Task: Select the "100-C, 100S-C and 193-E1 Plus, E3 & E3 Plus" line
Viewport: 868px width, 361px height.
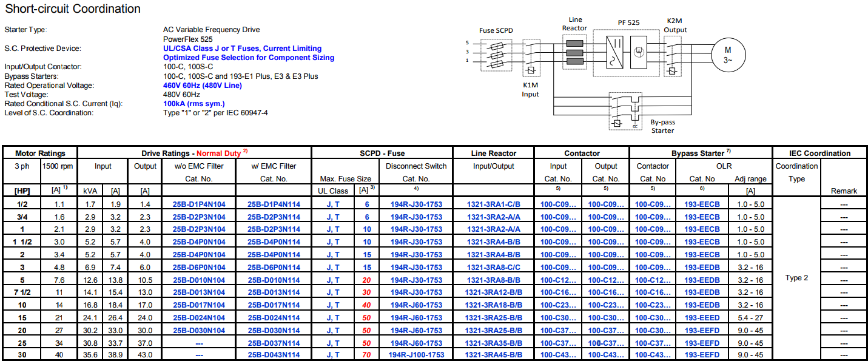Action: (241, 76)
